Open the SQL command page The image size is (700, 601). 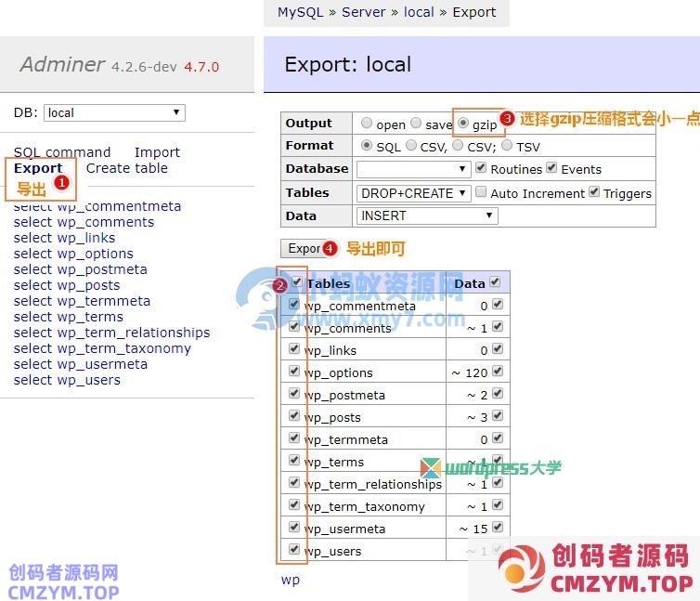[x=62, y=152]
